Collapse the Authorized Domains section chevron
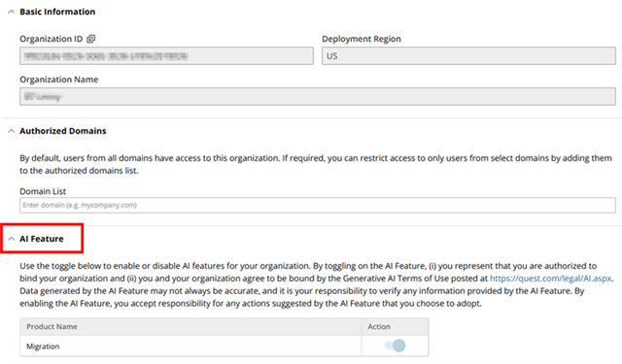This screenshot has height=364, width=622. (12, 131)
